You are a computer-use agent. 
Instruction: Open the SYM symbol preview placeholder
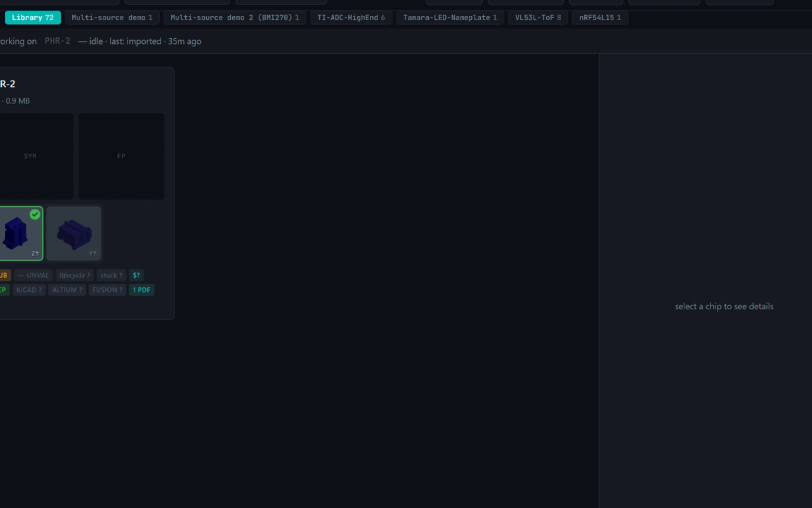(x=30, y=156)
